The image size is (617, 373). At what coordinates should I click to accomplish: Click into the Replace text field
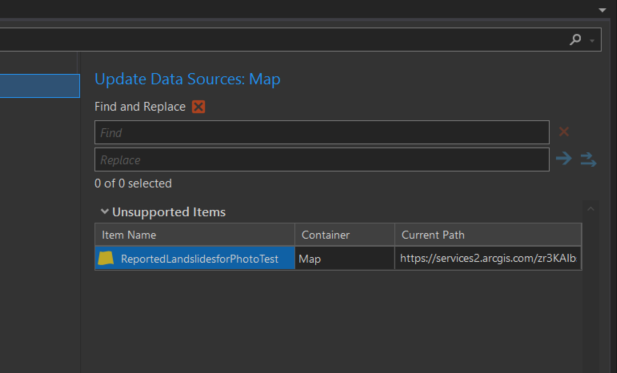tap(322, 160)
